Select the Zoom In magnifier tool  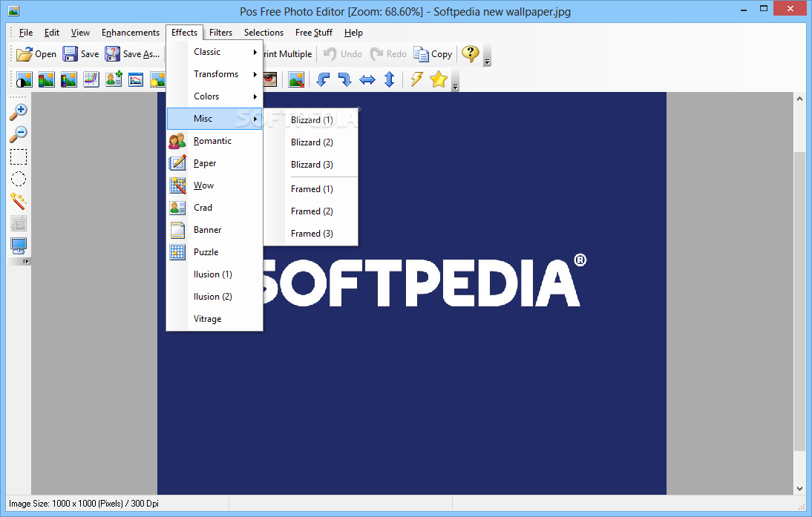19,112
